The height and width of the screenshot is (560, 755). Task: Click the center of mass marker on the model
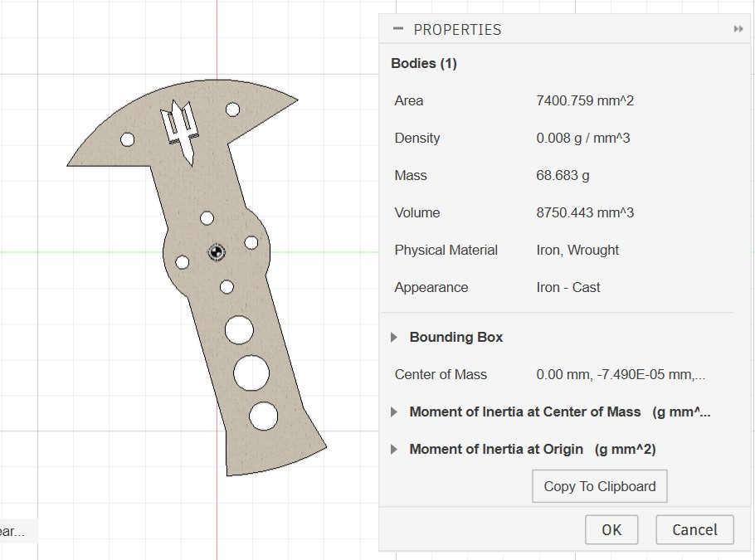pos(216,252)
